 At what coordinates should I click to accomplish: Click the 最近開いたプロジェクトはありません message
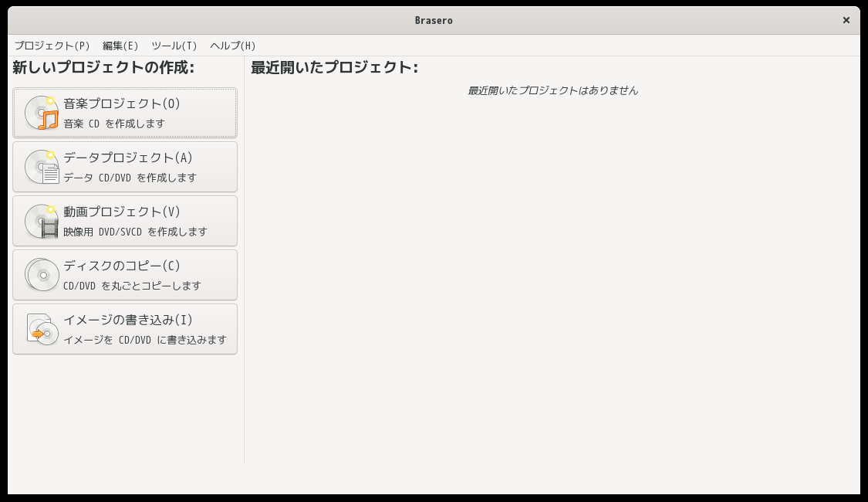click(552, 90)
